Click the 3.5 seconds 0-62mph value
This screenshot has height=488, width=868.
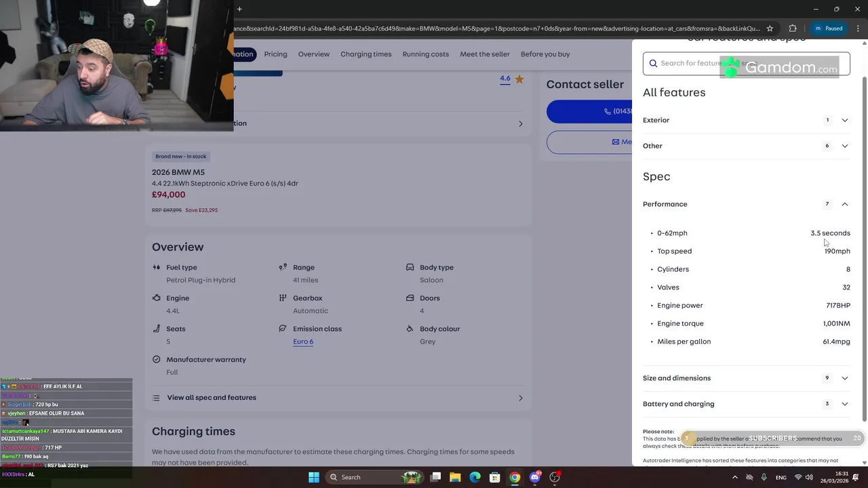point(830,233)
